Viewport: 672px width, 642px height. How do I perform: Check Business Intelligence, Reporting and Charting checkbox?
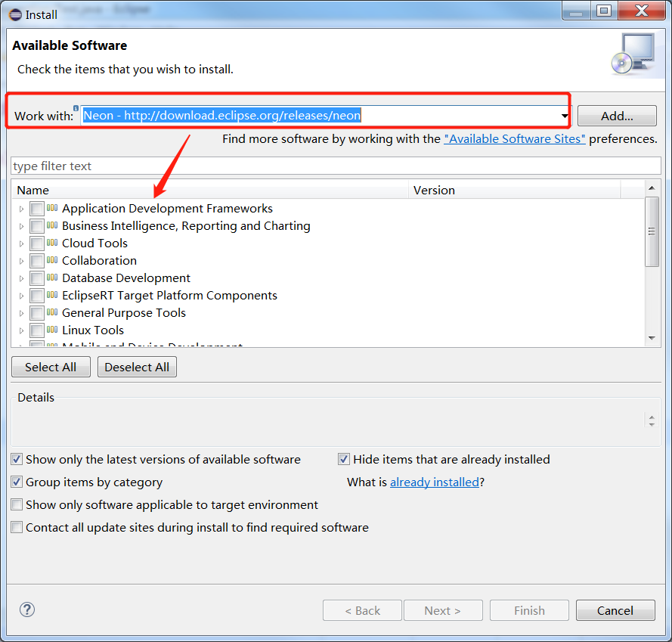[x=37, y=226]
